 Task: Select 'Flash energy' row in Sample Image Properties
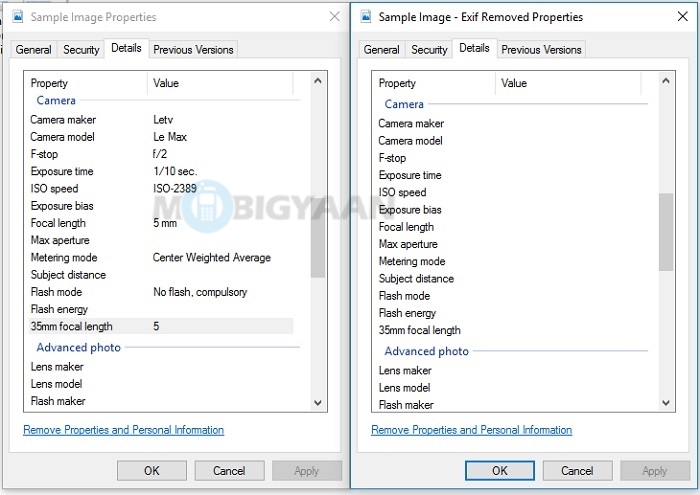(x=161, y=309)
